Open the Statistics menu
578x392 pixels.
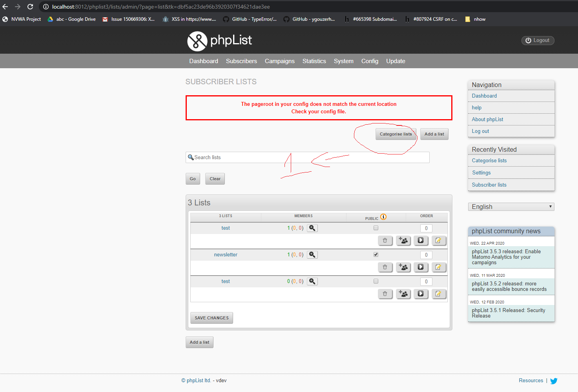coord(314,61)
